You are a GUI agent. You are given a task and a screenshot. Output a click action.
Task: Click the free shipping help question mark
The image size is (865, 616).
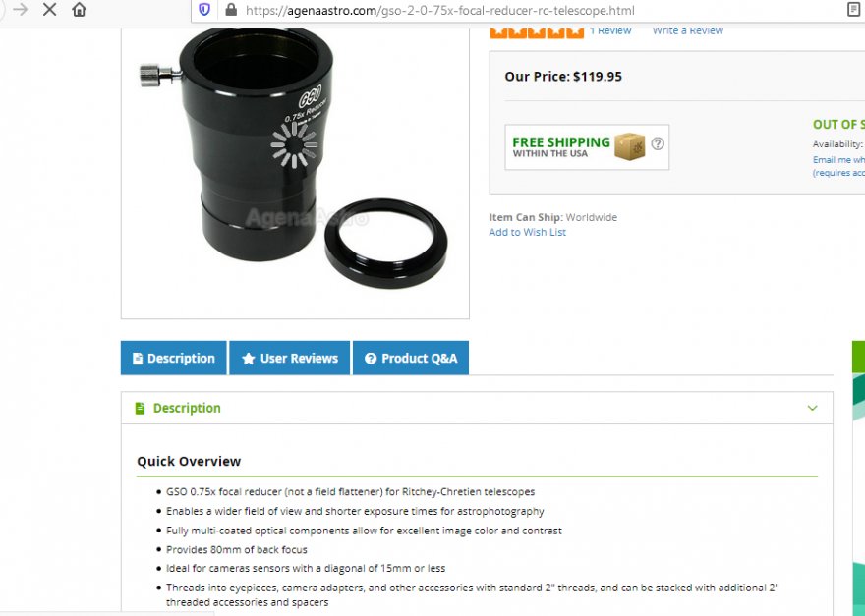(x=657, y=144)
